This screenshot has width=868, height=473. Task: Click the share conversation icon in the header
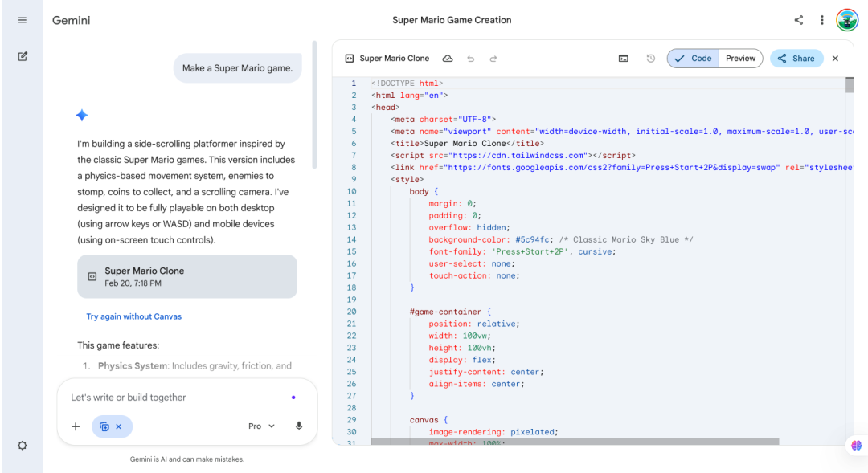[798, 20]
